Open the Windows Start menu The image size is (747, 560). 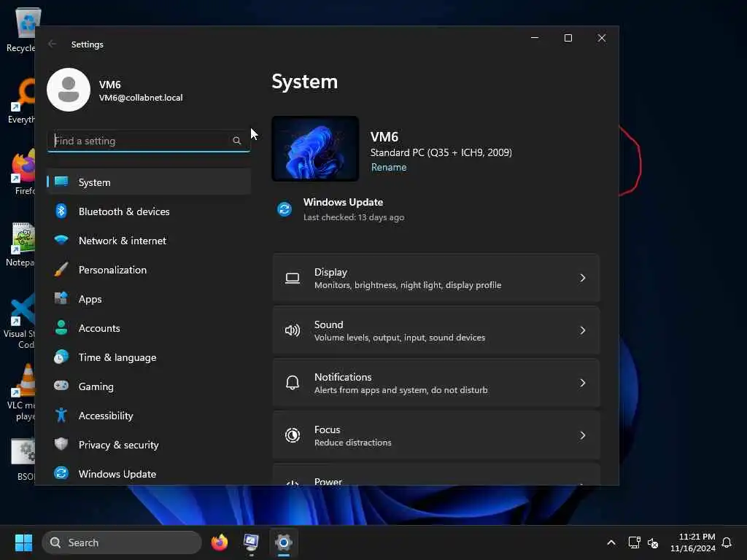pyautogui.click(x=23, y=542)
